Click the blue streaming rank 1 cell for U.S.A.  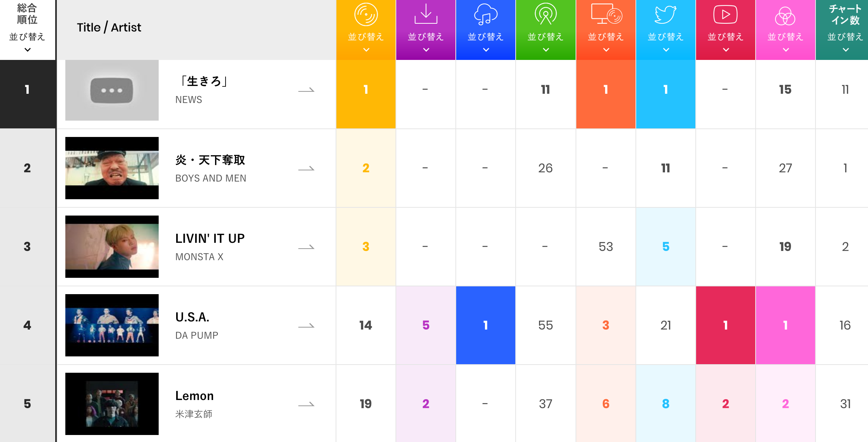[x=486, y=325]
